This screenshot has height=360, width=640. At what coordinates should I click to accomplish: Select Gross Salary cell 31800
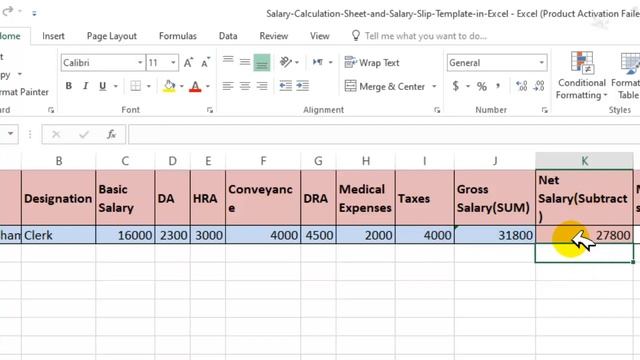point(495,235)
